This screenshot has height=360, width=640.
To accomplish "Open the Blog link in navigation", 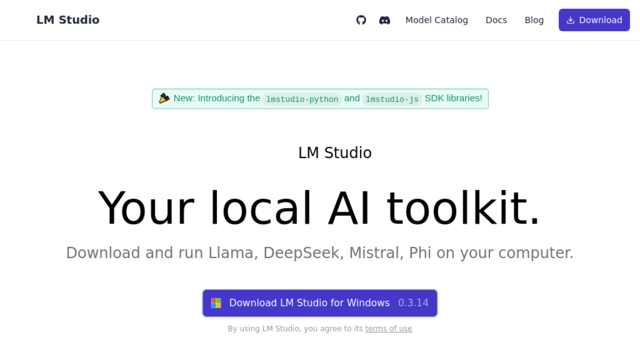I will [x=534, y=20].
